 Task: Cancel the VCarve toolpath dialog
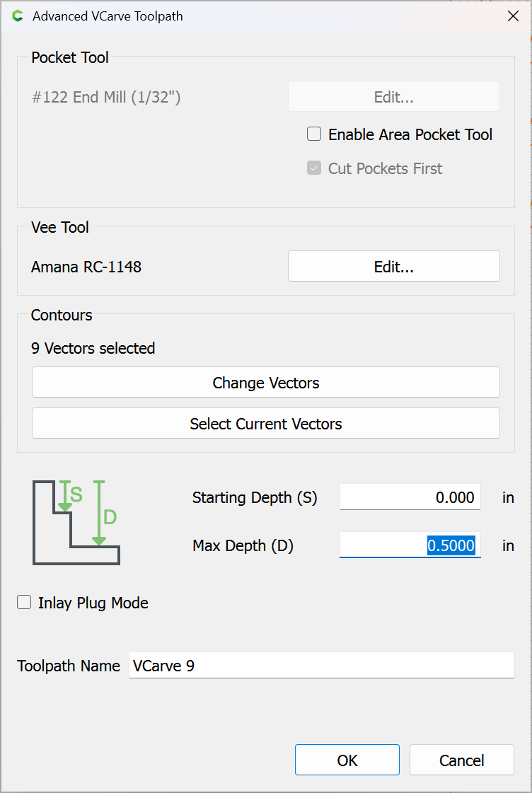(461, 760)
